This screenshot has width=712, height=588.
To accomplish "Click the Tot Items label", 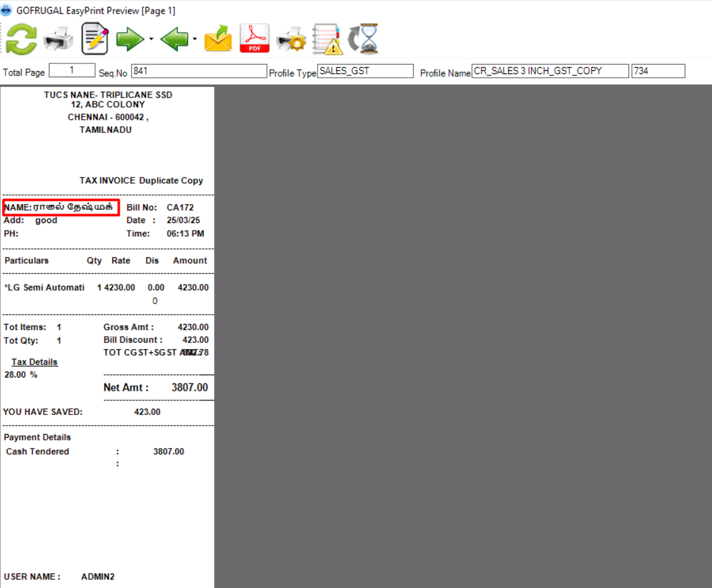I will pyautogui.click(x=25, y=328).
